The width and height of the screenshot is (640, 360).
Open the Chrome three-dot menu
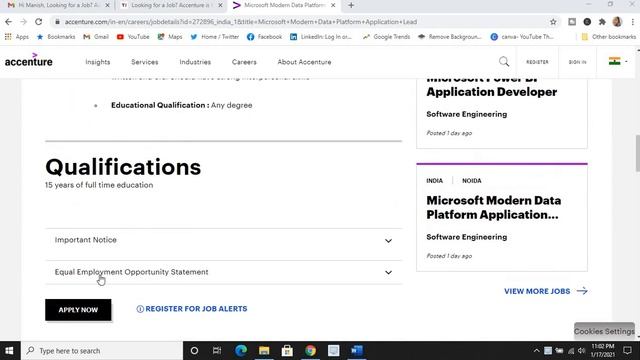point(632,22)
